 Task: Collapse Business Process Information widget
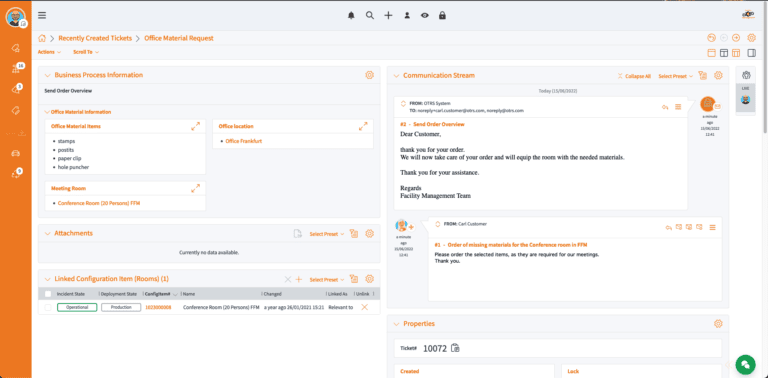point(48,75)
